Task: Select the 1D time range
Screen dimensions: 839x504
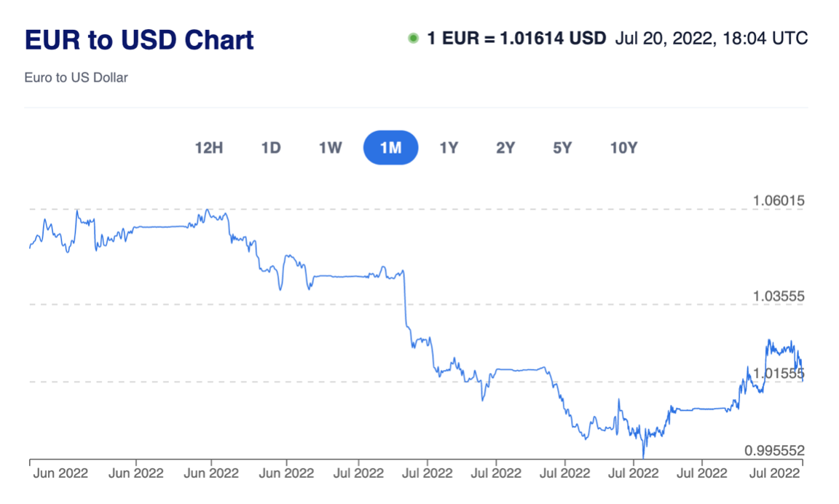Action: click(271, 148)
